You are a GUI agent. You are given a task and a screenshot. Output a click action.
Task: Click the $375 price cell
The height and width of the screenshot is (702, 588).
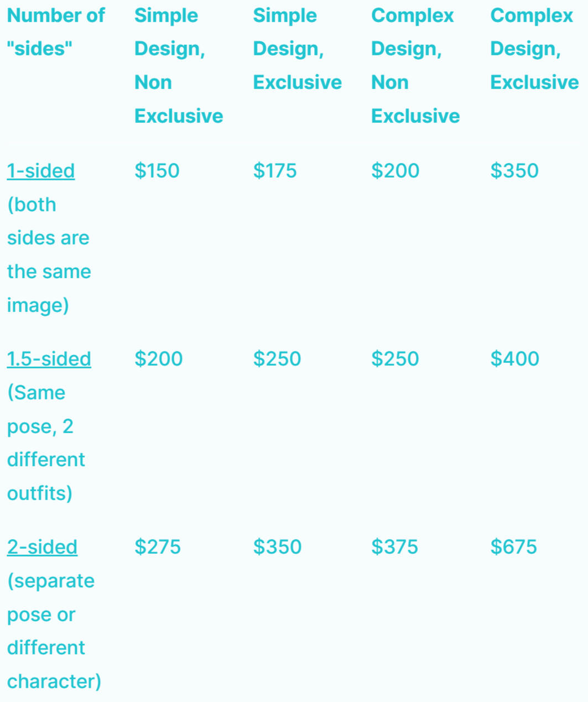(394, 547)
